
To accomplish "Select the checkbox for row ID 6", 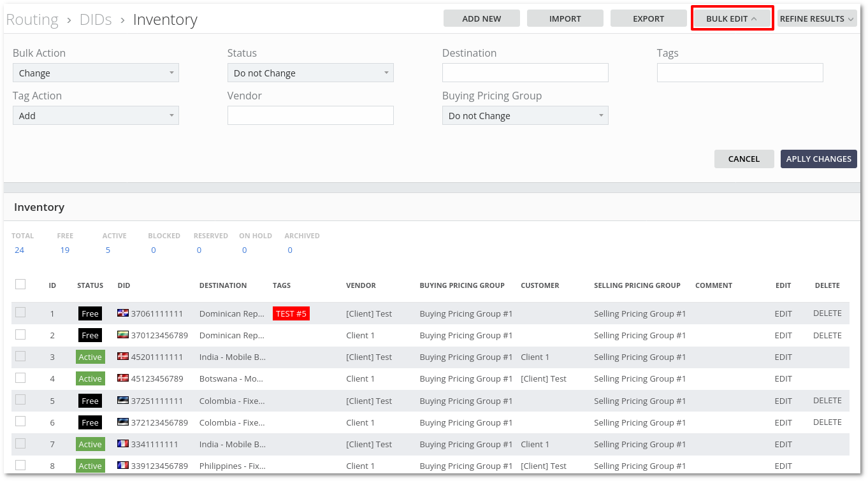I will coord(20,421).
